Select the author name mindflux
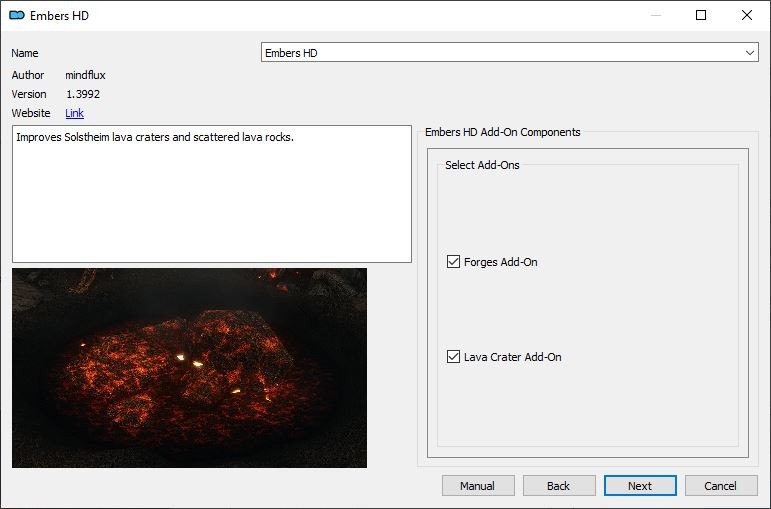771x509 pixels. (x=86, y=75)
